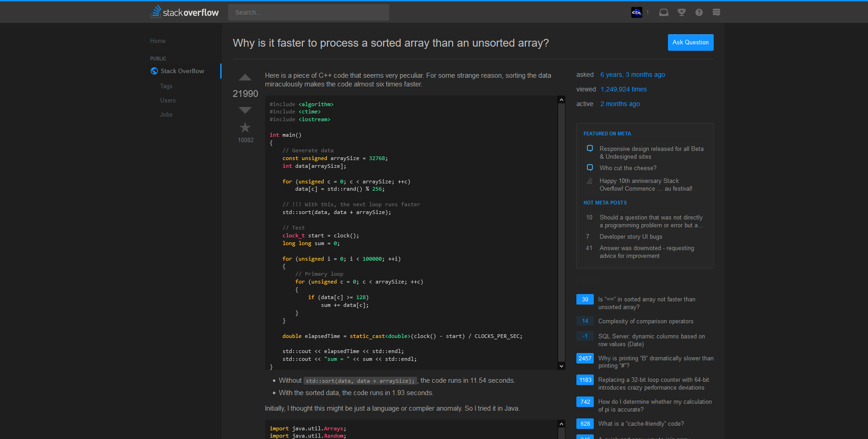868x439 pixels.
Task: View your achievements via the trophy icon
Action: click(x=681, y=12)
